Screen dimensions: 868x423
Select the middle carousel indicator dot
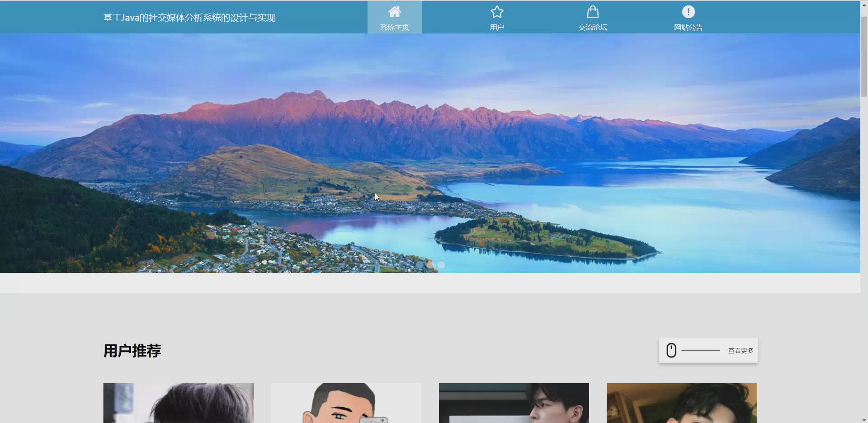[x=430, y=265]
